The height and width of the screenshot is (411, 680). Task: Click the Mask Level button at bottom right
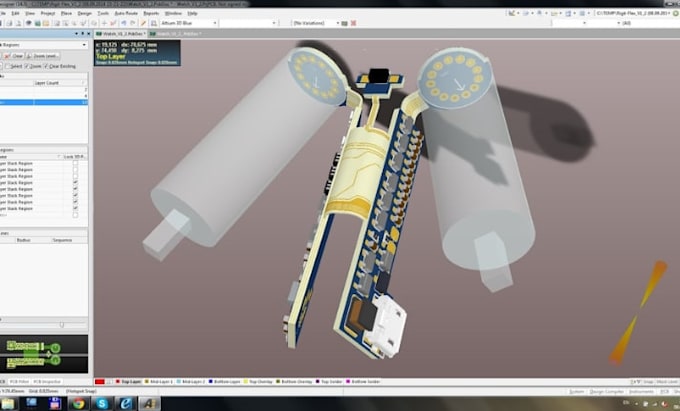(667, 382)
